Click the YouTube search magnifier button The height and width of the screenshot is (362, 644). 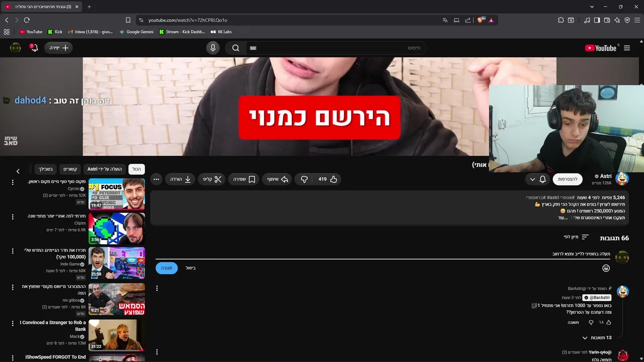[235, 48]
